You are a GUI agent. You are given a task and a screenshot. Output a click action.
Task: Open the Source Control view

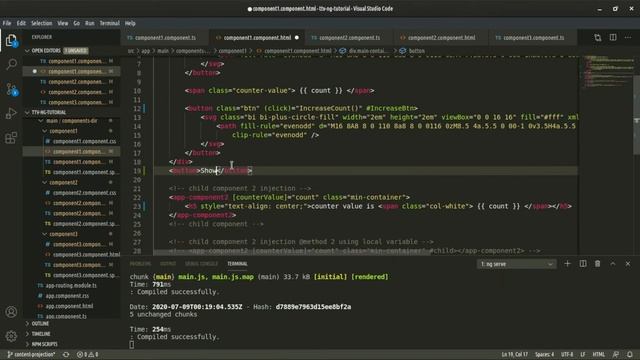(x=11, y=89)
